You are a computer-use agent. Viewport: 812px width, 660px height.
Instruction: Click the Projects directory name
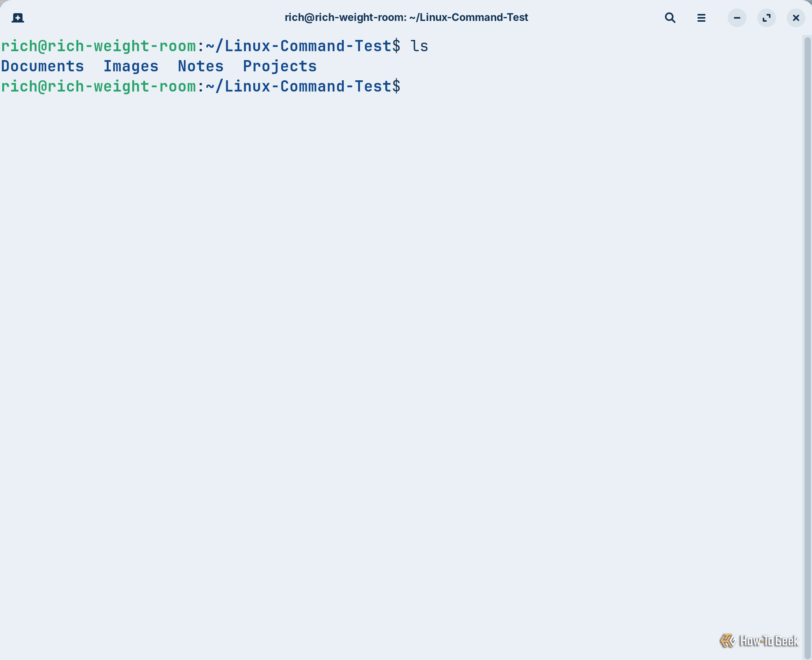[280, 66]
